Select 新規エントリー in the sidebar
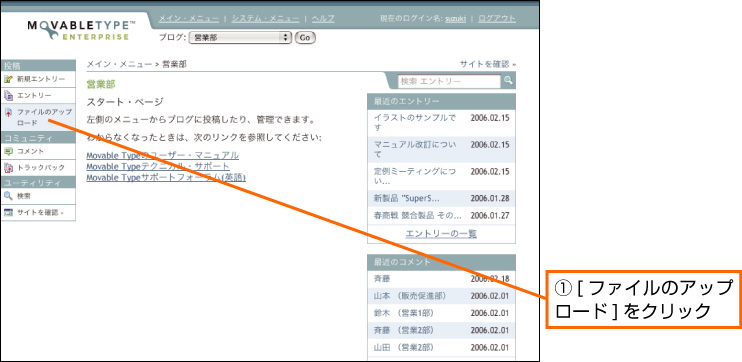This screenshot has height=362, width=742. point(41,79)
